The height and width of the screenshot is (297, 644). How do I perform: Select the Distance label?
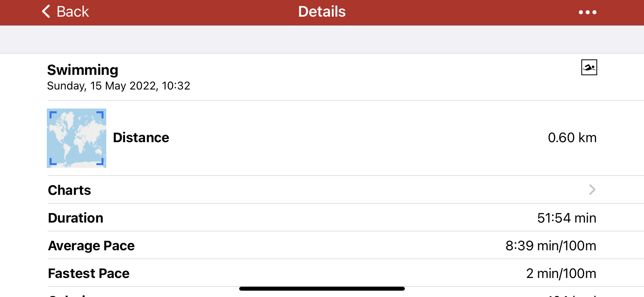(141, 138)
